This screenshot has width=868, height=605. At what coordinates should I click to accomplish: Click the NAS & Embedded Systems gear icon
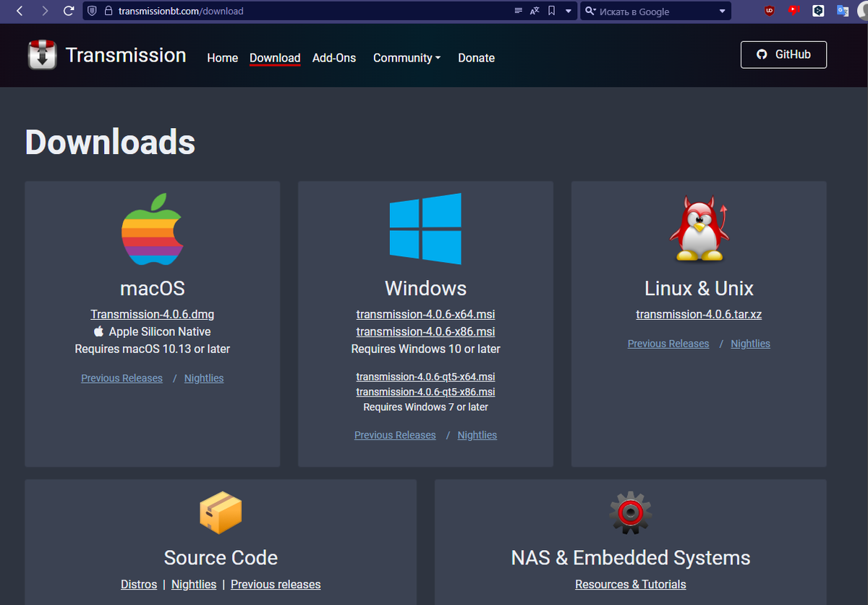[630, 512]
